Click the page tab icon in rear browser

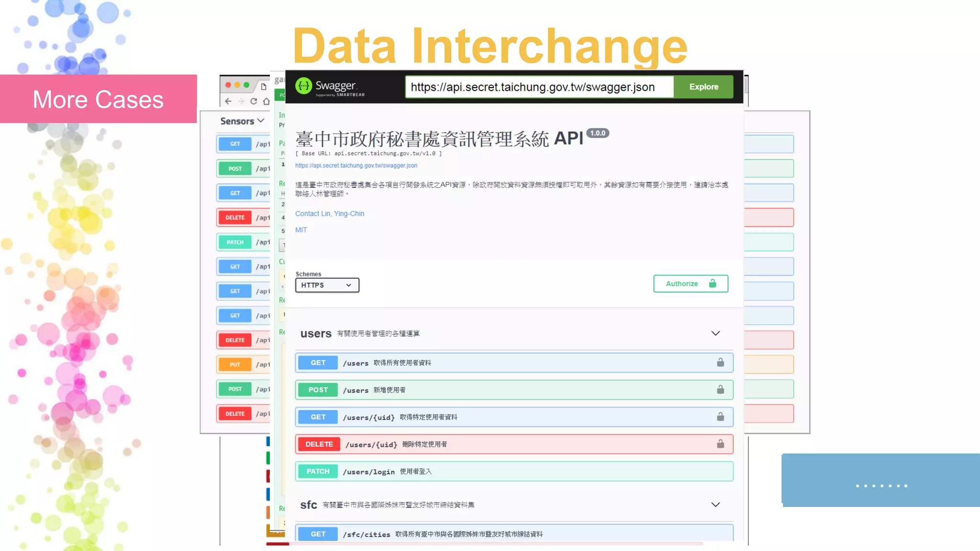263,87
